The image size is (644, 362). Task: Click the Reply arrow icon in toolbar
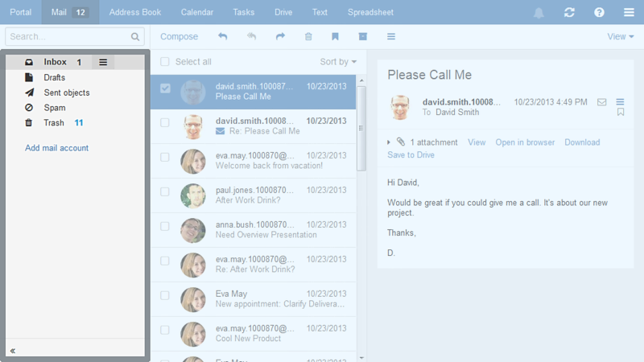coord(223,36)
